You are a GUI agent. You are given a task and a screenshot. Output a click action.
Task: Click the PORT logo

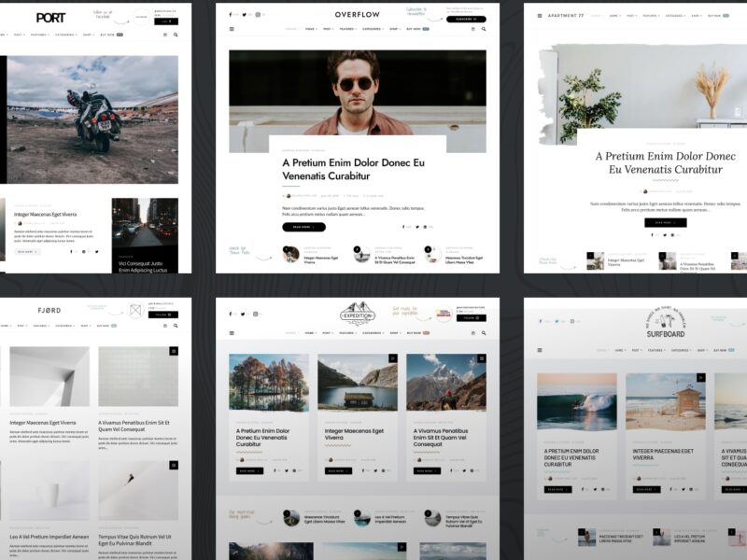click(50, 18)
